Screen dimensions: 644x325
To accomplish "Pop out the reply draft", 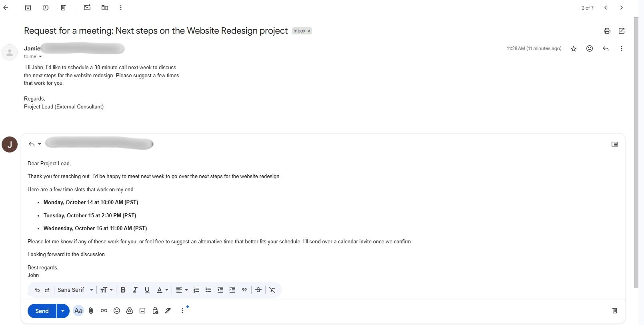I will point(615,144).
